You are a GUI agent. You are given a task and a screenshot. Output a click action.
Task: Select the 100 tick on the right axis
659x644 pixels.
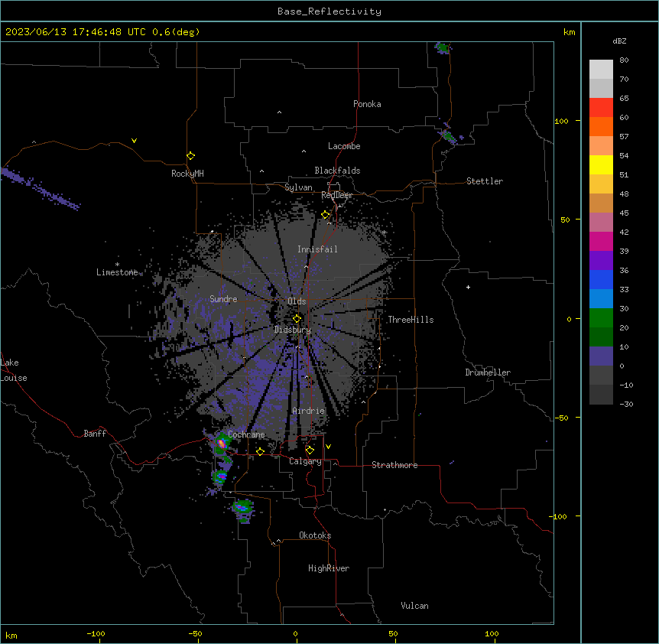click(561, 122)
